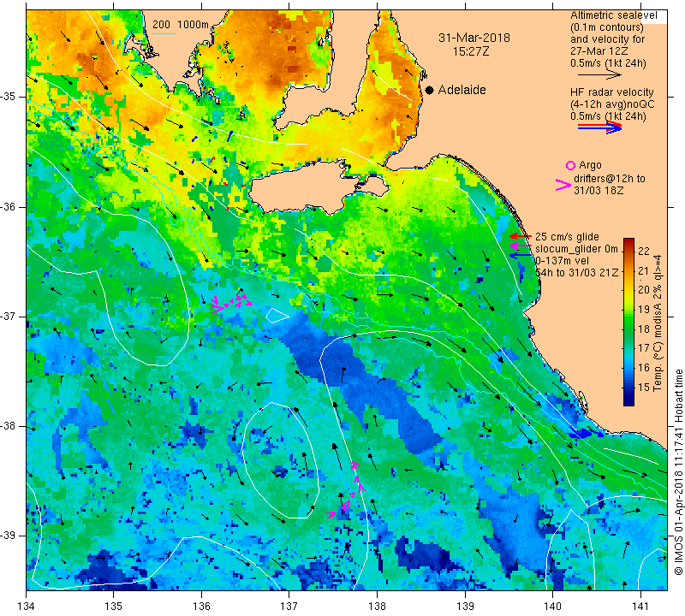The width and height of the screenshot is (685, 616).
Task: Click the small white contour polygon near 137E
Action: coord(276,315)
